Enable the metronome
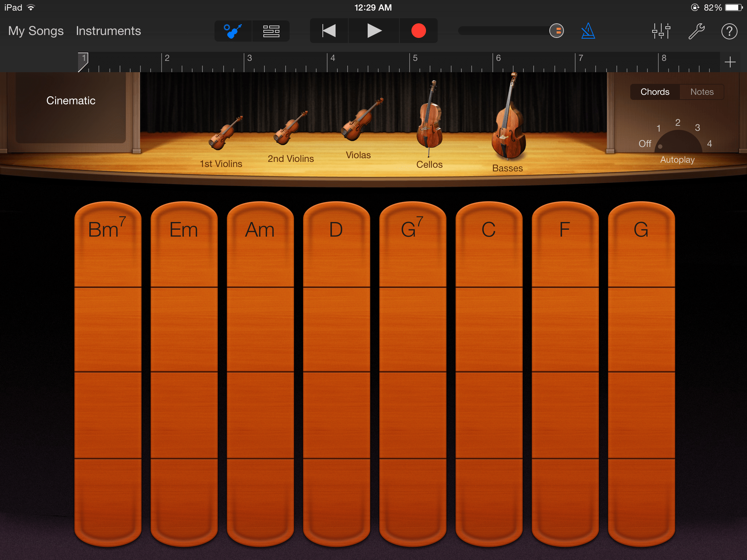This screenshot has height=560, width=747. pyautogui.click(x=588, y=31)
